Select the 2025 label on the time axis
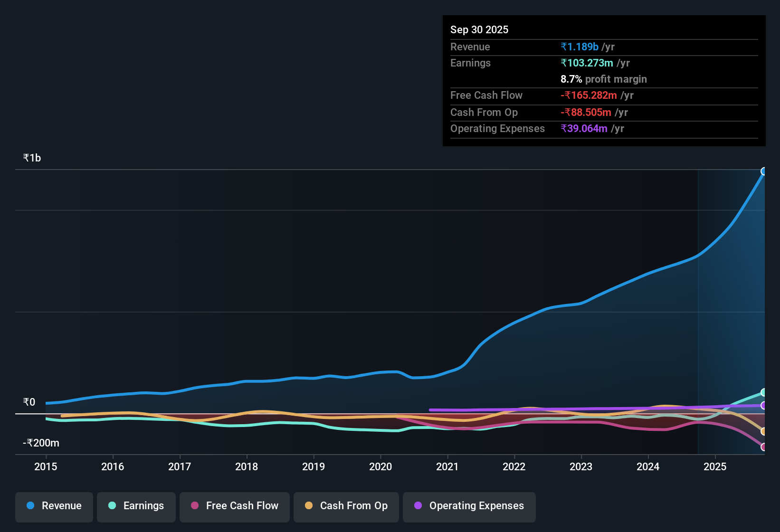 [715, 467]
